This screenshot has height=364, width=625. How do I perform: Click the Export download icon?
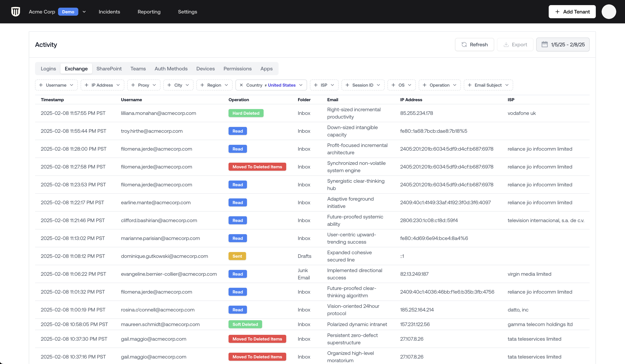coord(506,45)
